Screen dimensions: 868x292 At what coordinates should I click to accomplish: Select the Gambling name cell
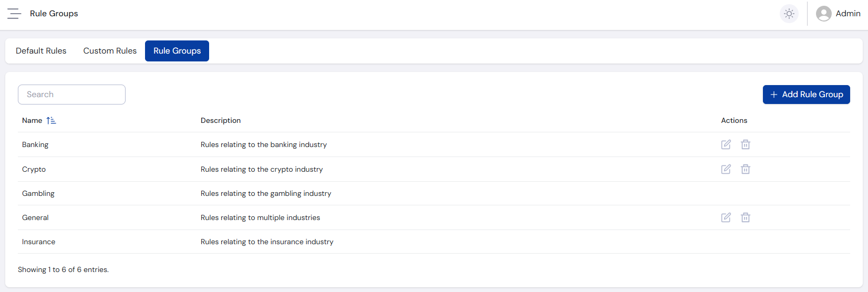(38, 193)
